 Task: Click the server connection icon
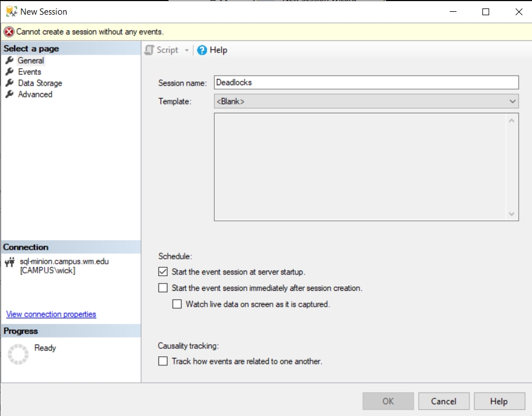(10, 263)
